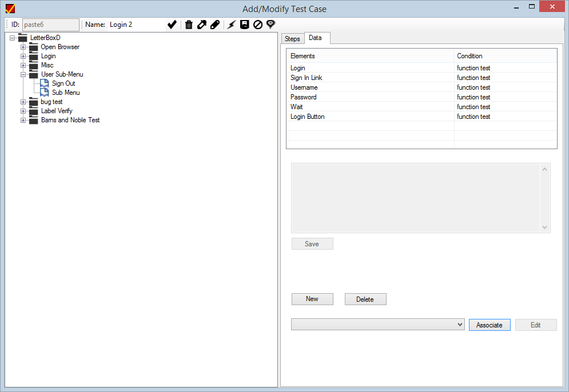This screenshot has height=392, width=569.
Task: Click the Condition column header
Action: click(x=505, y=56)
